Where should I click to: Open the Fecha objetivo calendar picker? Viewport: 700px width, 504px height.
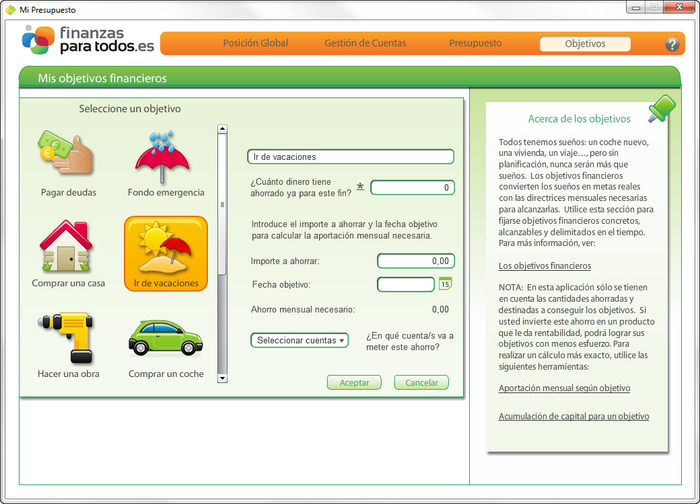[x=446, y=284]
